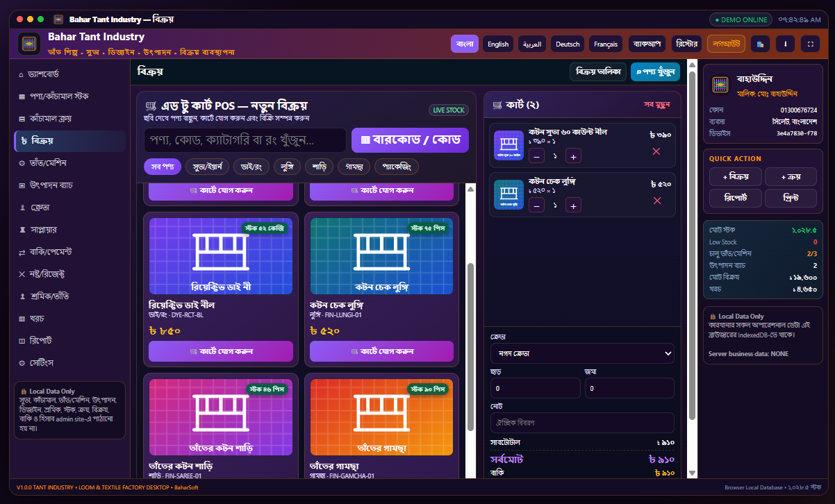This screenshot has height=504, width=835.
Task: Toggle fullscreen with the header expand icon
Action: (x=809, y=44)
